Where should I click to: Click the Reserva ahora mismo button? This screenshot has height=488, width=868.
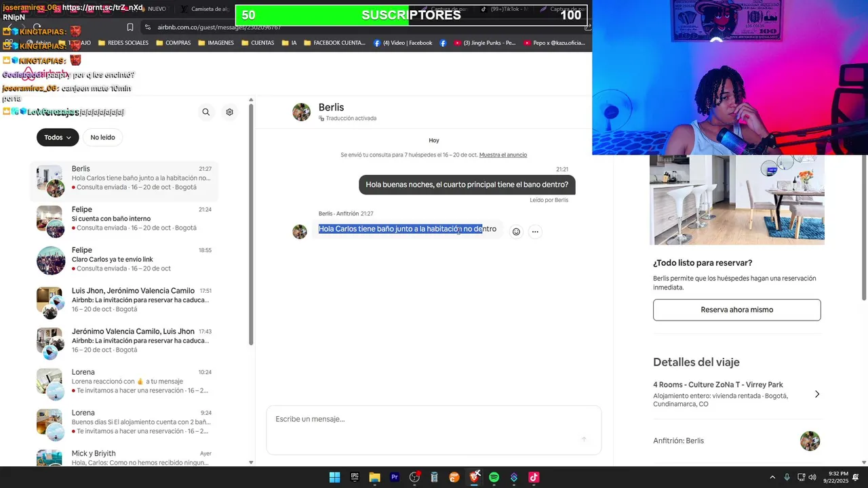(x=736, y=310)
